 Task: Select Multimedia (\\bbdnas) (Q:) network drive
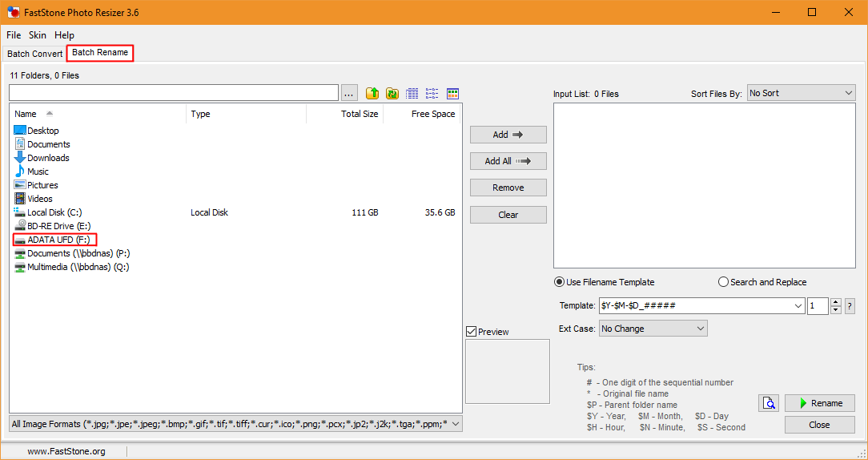[71, 267]
